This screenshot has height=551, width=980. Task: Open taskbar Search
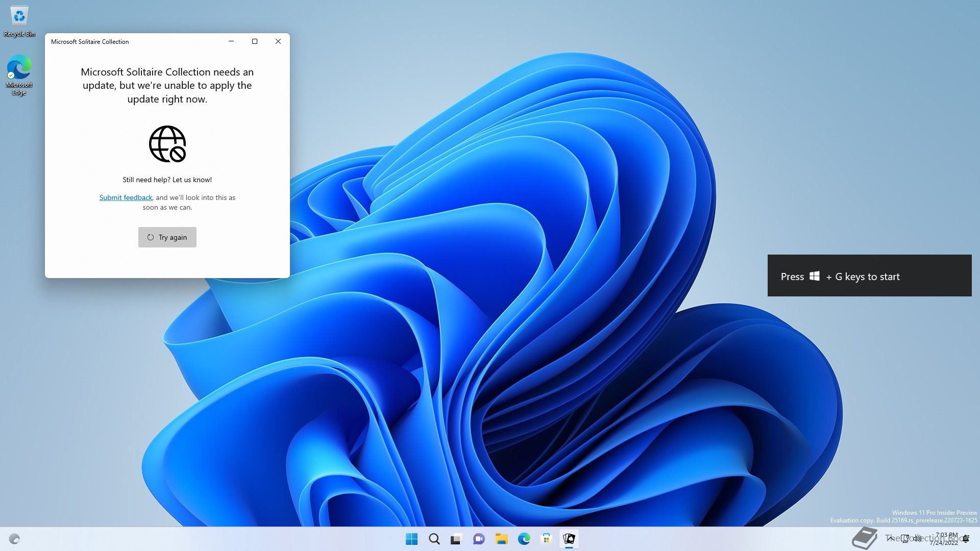coord(434,539)
